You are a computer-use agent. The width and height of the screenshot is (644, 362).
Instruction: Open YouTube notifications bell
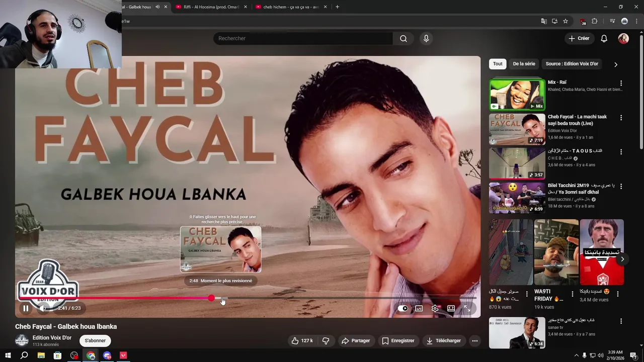click(604, 38)
